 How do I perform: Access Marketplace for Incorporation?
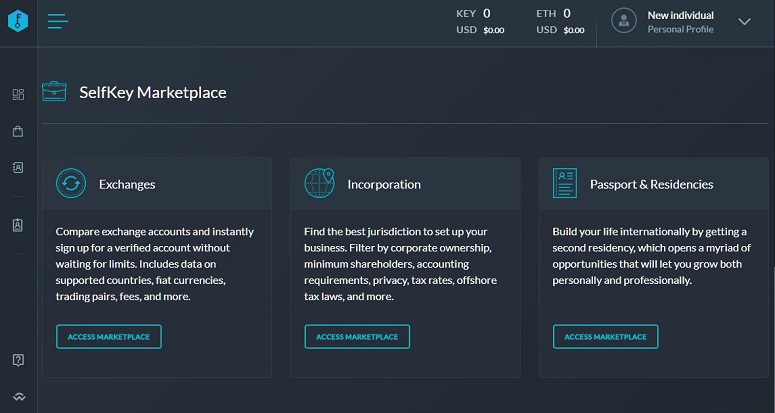point(357,337)
